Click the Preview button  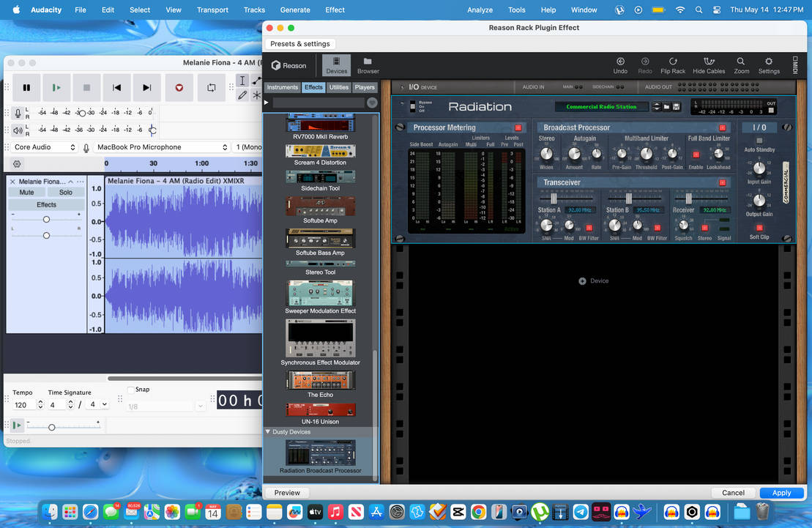click(287, 493)
